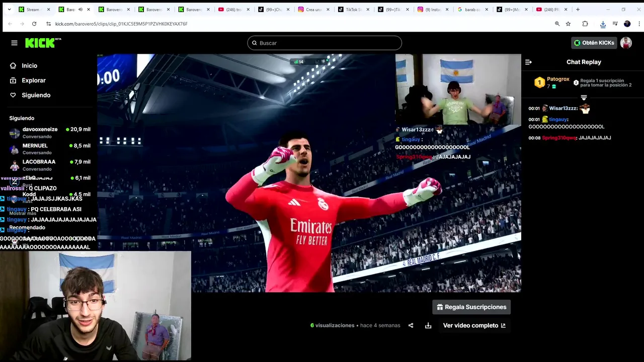
Task: Expand the leaderboard chevron below Patogrox
Action: pyautogui.click(x=584, y=98)
